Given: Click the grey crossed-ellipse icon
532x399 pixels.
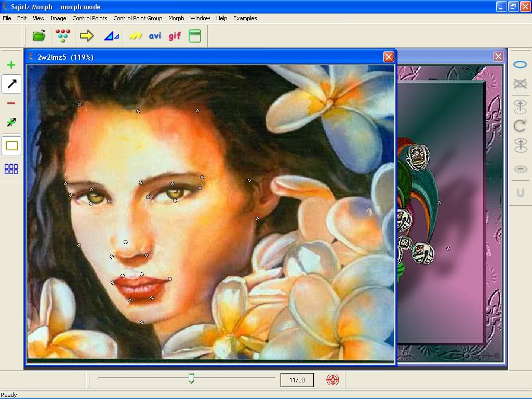Looking at the screenshot, I should click(x=520, y=84).
